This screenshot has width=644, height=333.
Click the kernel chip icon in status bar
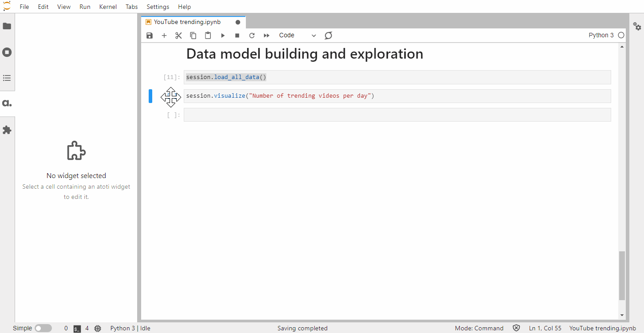[x=98, y=329]
